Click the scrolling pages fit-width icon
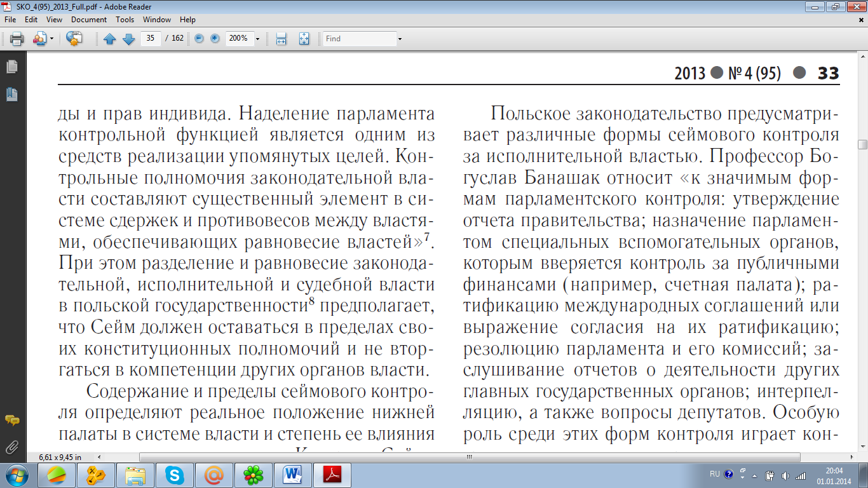Screen dimensions: 868x488 [x=281, y=39]
